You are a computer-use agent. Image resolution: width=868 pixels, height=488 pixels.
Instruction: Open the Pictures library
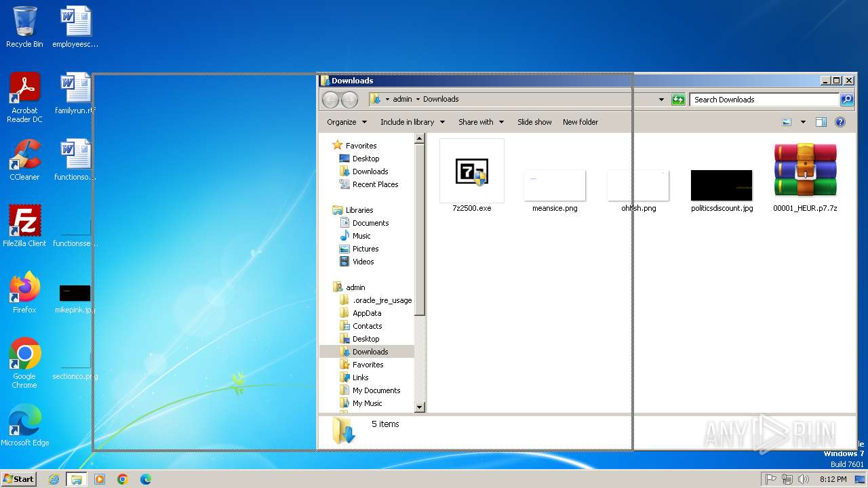tap(366, 249)
